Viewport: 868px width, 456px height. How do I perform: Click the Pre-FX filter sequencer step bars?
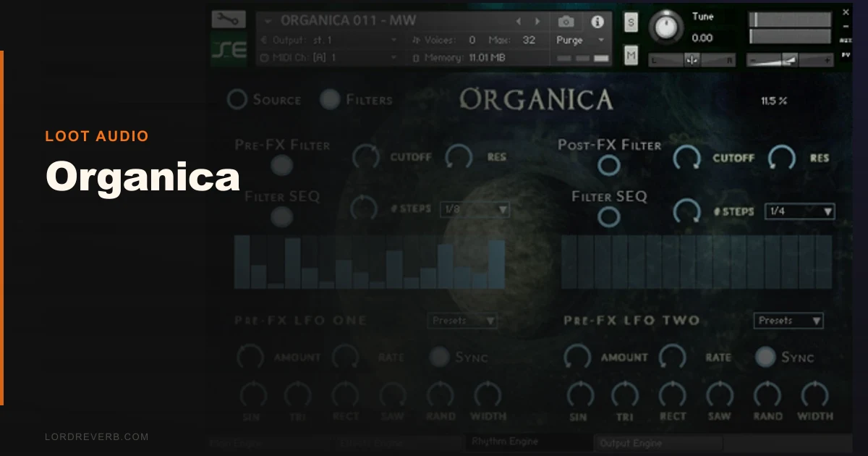(x=369, y=262)
